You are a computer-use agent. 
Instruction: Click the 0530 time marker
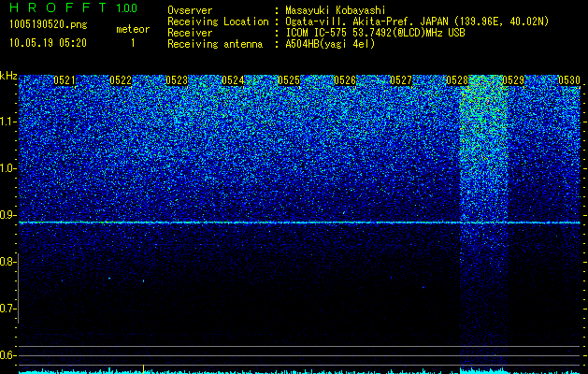569,80
